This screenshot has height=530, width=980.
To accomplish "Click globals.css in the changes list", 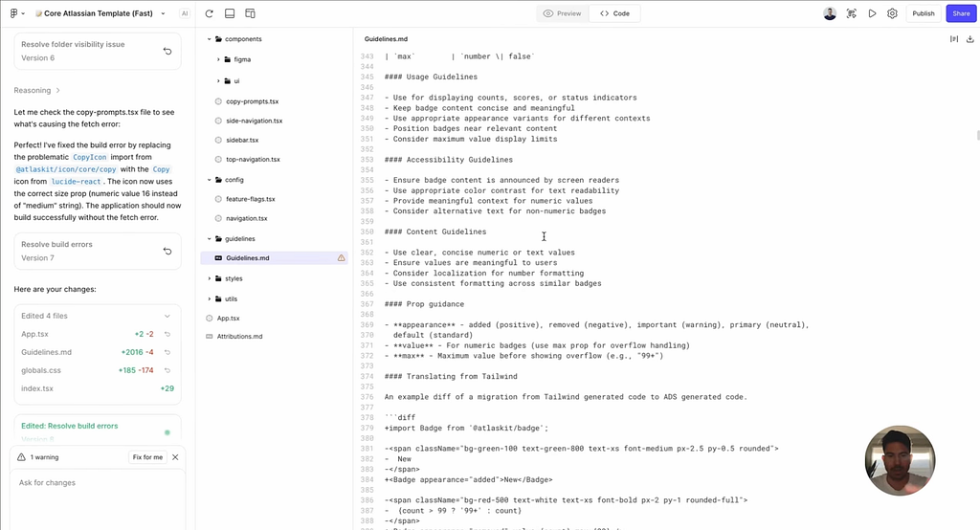I will tap(40, 370).
